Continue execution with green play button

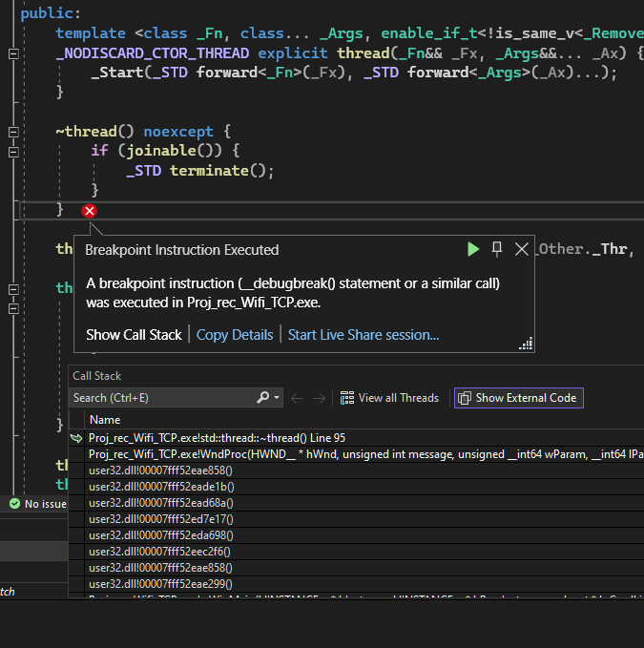tap(473, 249)
